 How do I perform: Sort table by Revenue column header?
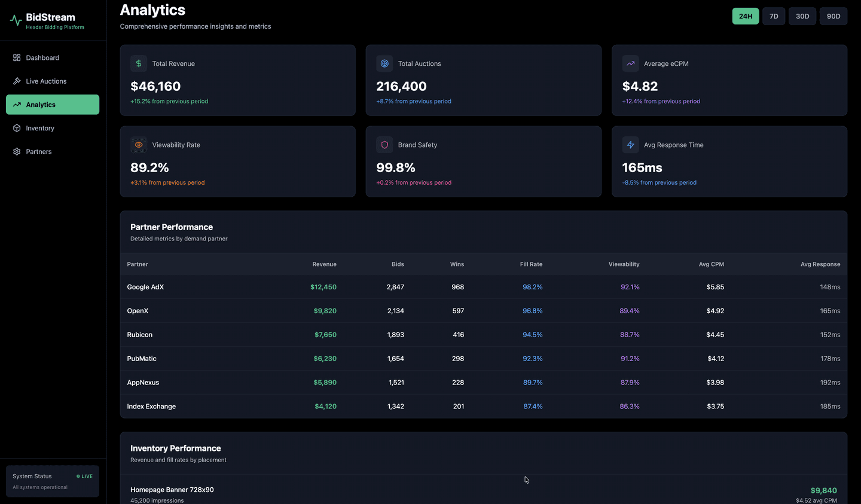click(x=324, y=264)
